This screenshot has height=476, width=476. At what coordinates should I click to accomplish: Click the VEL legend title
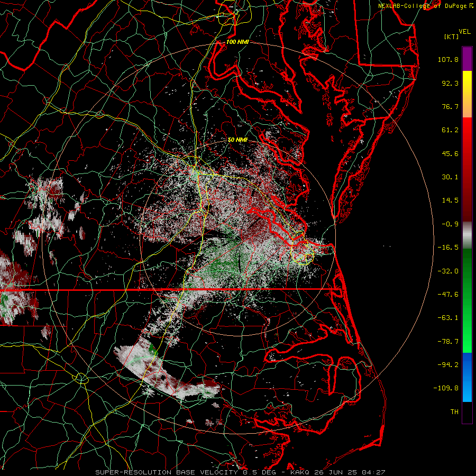tap(464, 32)
